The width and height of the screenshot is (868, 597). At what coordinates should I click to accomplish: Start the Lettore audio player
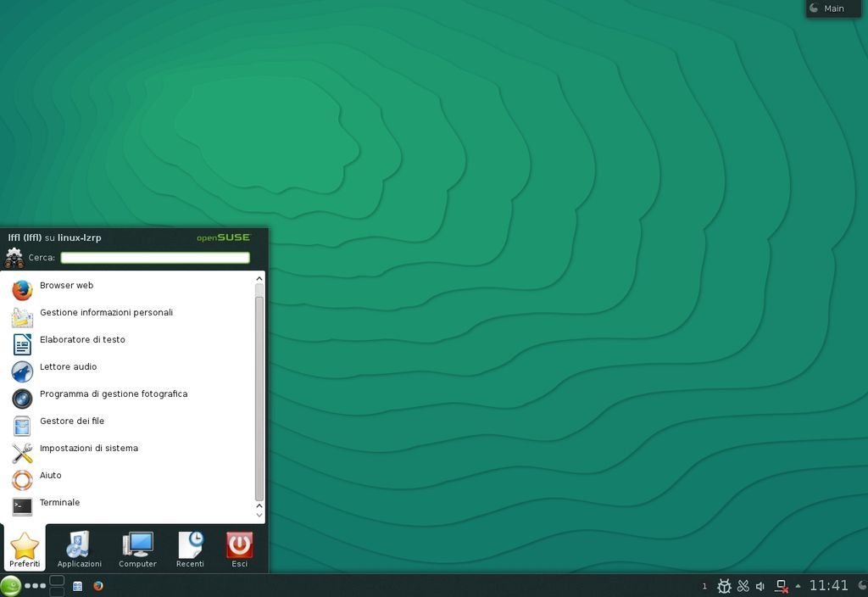pos(68,367)
